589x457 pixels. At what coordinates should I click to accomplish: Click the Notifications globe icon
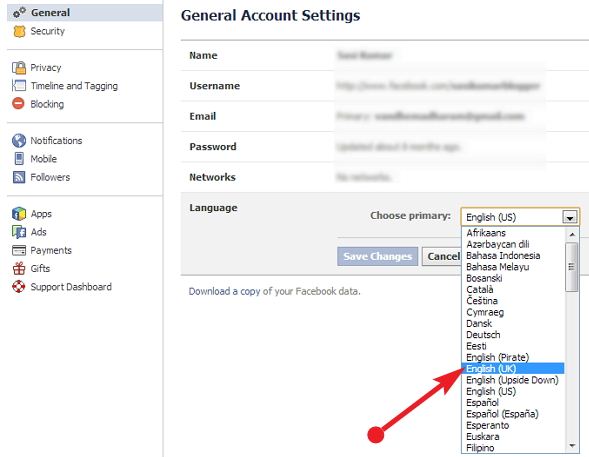(x=19, y=140)
